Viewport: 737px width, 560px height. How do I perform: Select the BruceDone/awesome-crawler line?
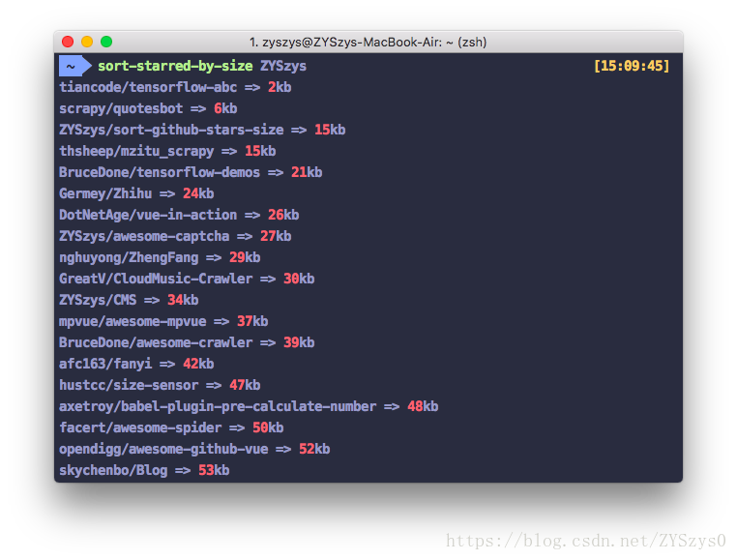pyautogui.click(x=187, y=342)
